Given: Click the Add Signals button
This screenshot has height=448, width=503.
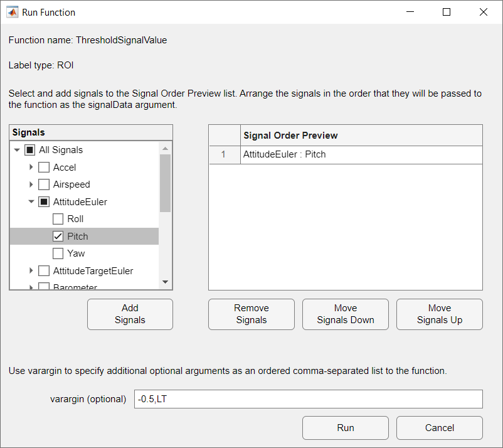Looking at the screenshot, I should coord(130,314).
